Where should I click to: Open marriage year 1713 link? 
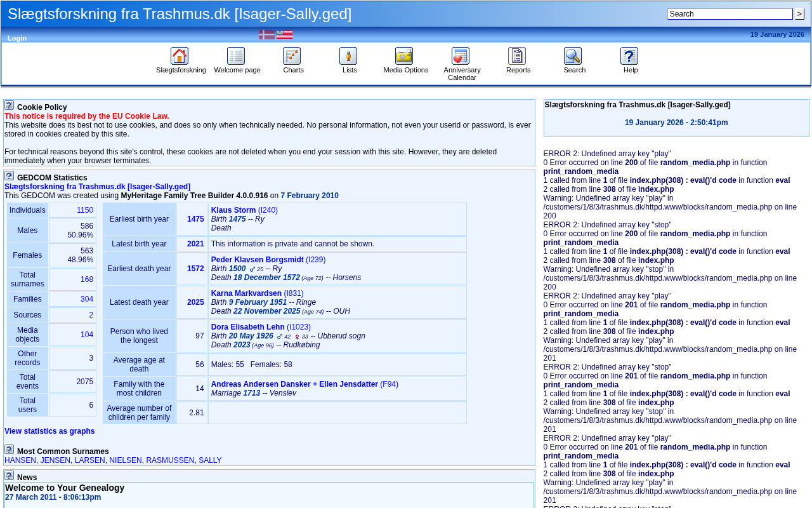252,393
